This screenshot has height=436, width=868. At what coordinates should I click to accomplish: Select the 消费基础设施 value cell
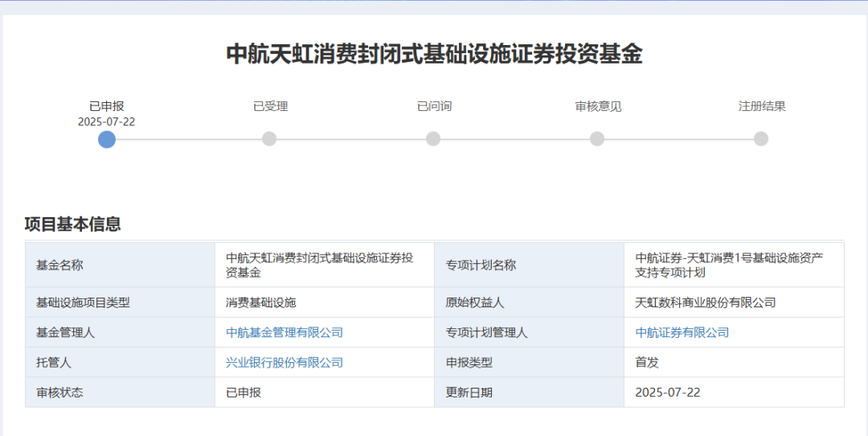[x=261, y=302]
